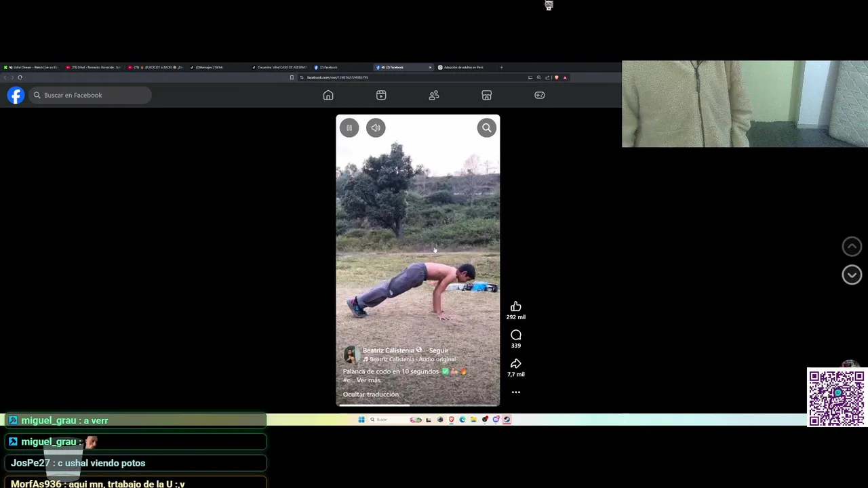The height and width of the screenshot is (488, 868).
Task: Like the reel with thumbs up
Action: pos(516,306)
